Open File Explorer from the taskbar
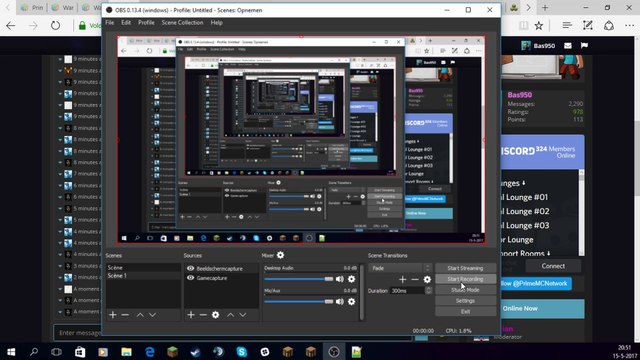Viewport: 640px width, 360px height. point(127,351)
